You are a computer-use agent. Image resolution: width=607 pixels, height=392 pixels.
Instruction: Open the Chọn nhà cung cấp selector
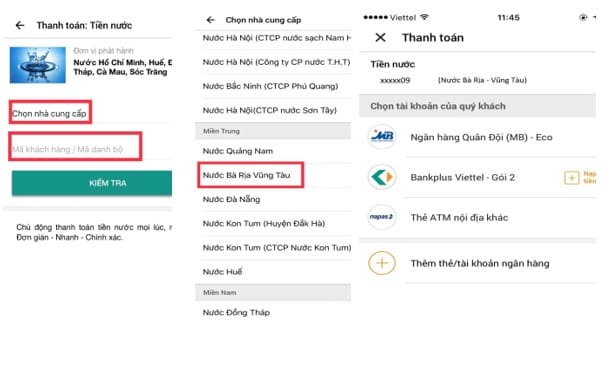pos(50,113)
